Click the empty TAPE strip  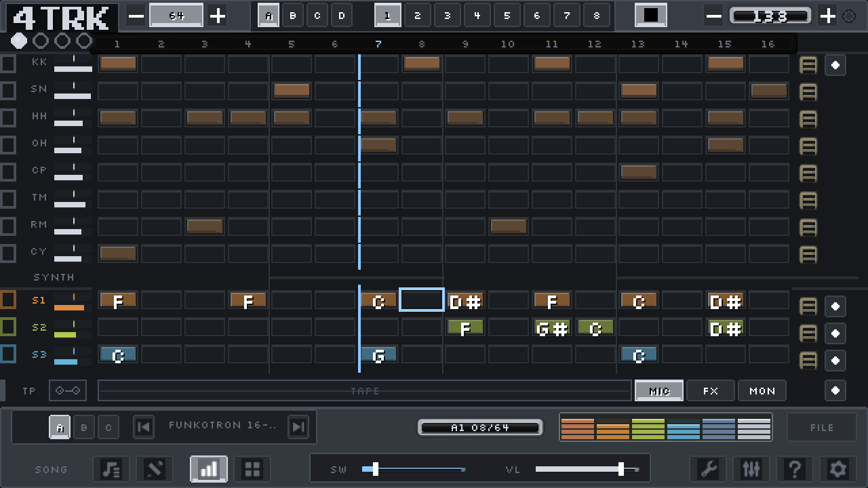pos(365,391)
